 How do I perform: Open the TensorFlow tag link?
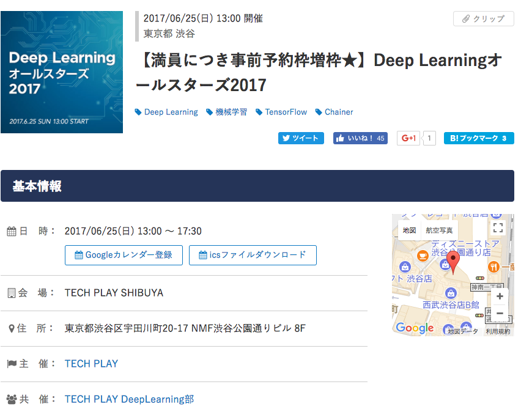[286, 112]
